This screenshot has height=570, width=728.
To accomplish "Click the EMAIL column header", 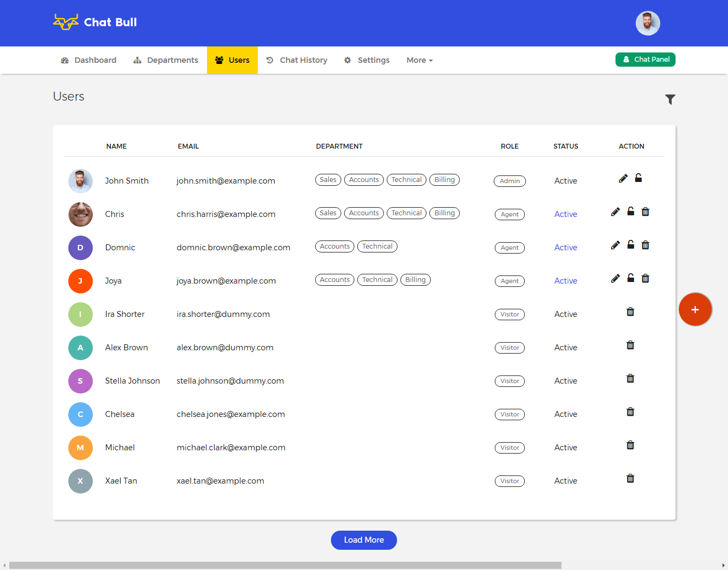I will coord(188,146).
